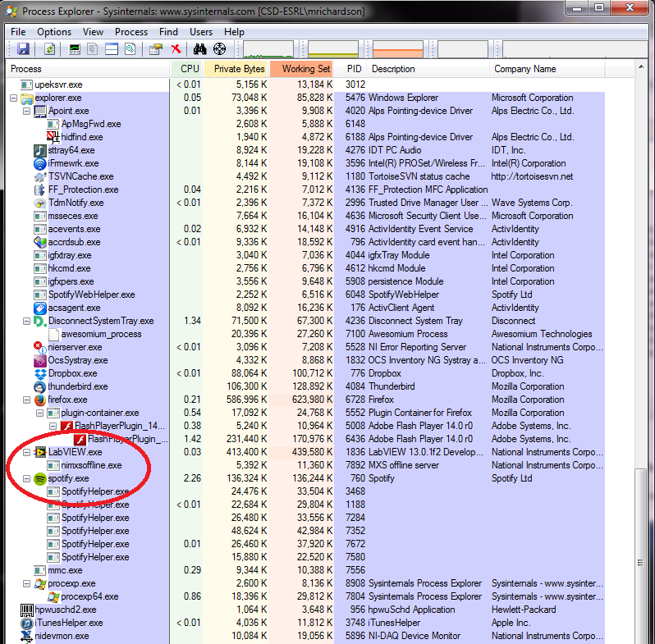Viewport: 655px width, 644px height.
Task: Click the physical memory orange mini graph
Action: coord(397,49)
